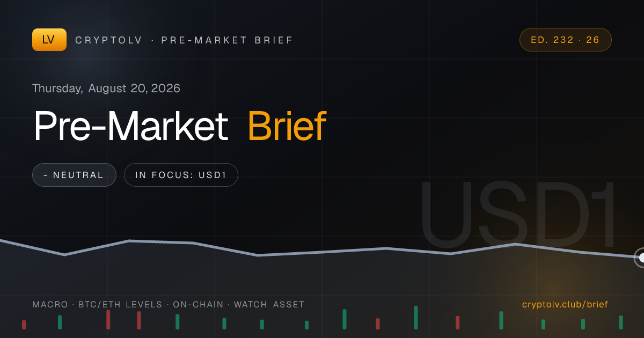
Task: Click the tallest green candlestick bar
Action: pyautogui.click(x=416, y=318)
